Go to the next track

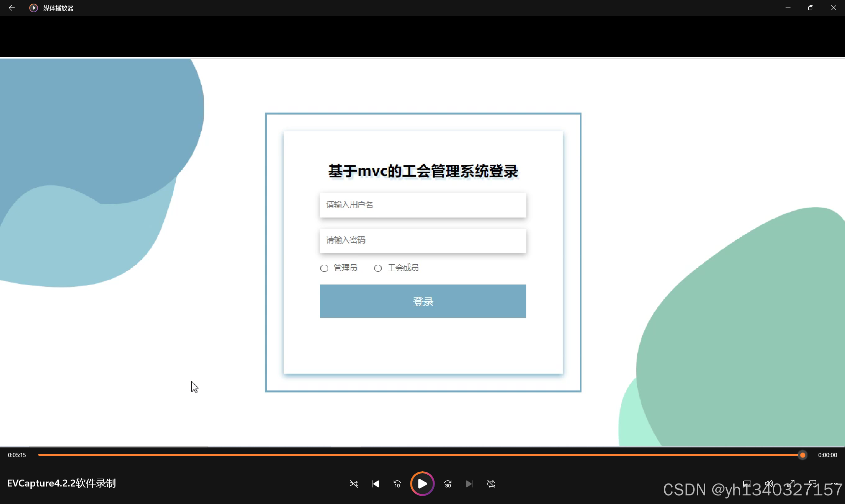click(469, 484)
